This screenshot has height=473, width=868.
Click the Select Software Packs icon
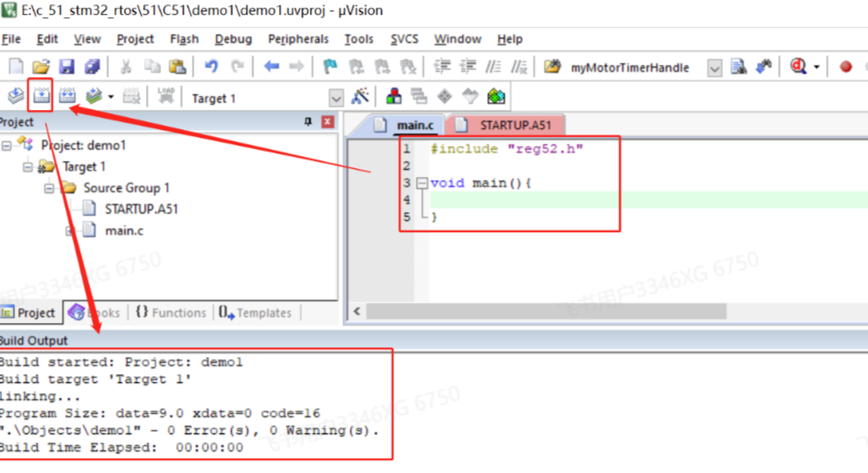(x=470, y=96)
